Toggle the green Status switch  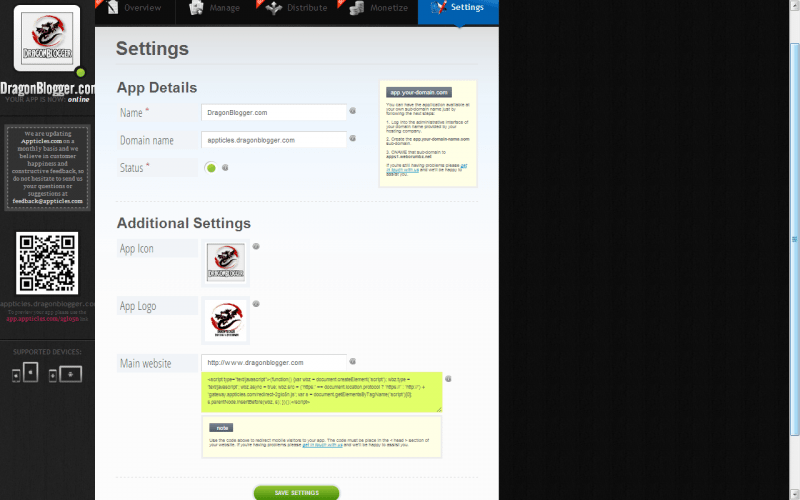[211, 168]
